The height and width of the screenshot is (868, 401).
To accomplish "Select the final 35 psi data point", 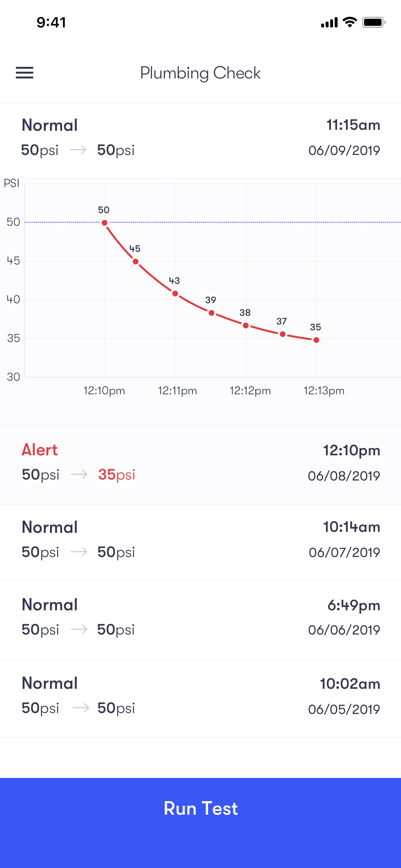I will point(316,340).
